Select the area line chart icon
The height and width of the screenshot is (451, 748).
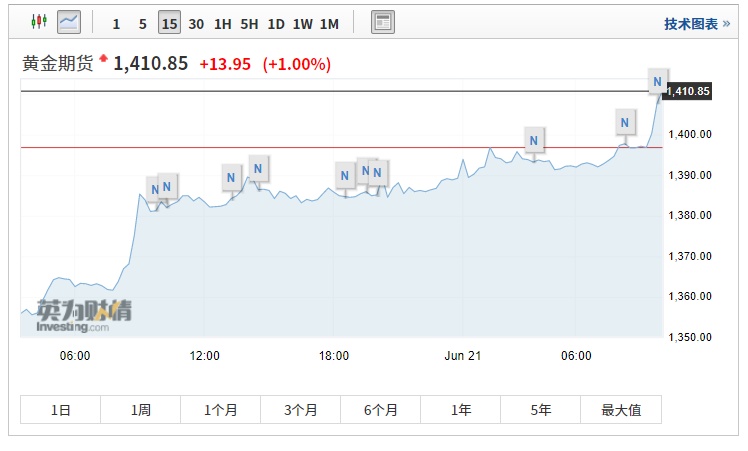[69, 22]
